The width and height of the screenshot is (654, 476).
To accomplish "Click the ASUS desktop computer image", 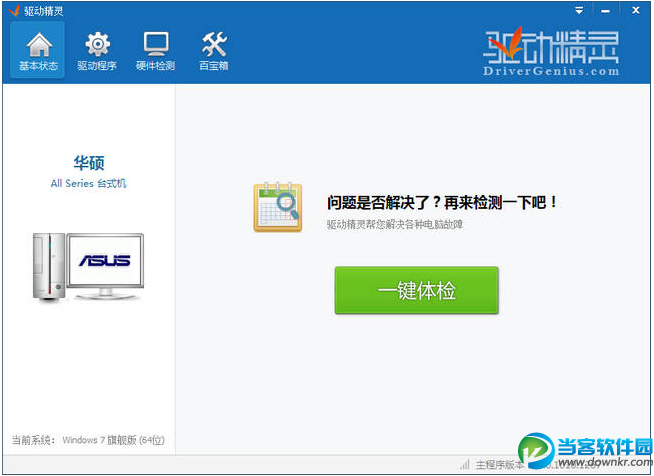I will pos(88,267).
